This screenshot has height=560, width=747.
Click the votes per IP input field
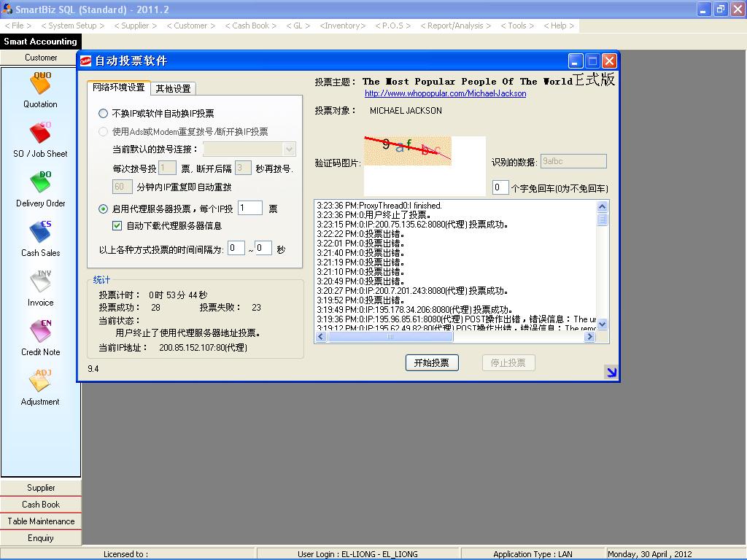(250, 209)
